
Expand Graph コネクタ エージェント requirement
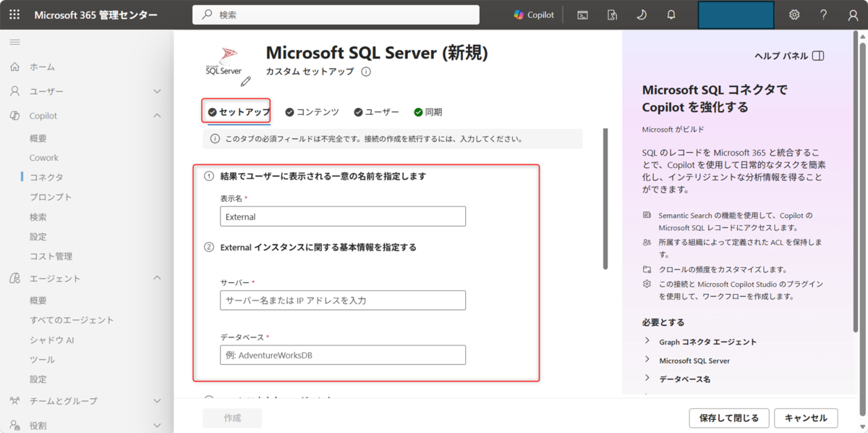(x=647, y=341)
